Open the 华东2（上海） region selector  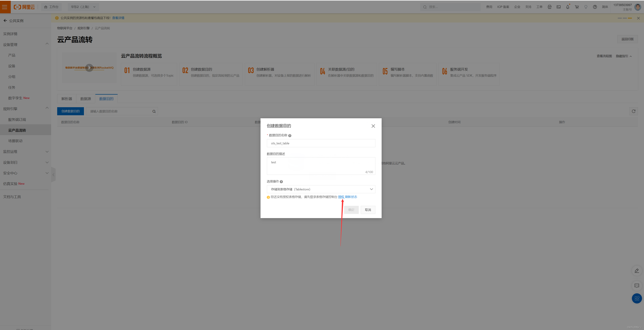pos(83,7)
